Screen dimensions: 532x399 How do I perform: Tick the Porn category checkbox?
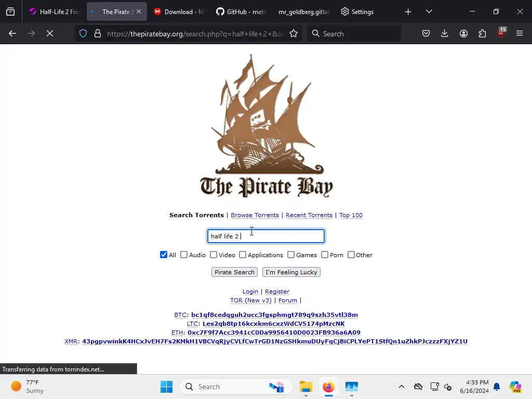pos(325,255)
